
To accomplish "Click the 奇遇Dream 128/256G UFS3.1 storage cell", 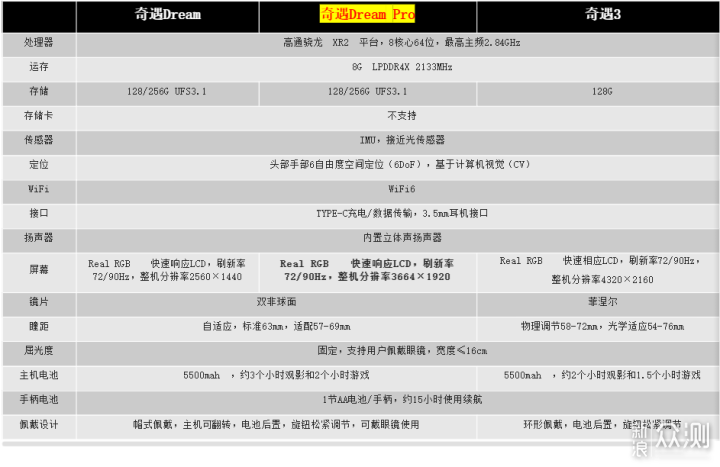I will click(x=168, y=92).
